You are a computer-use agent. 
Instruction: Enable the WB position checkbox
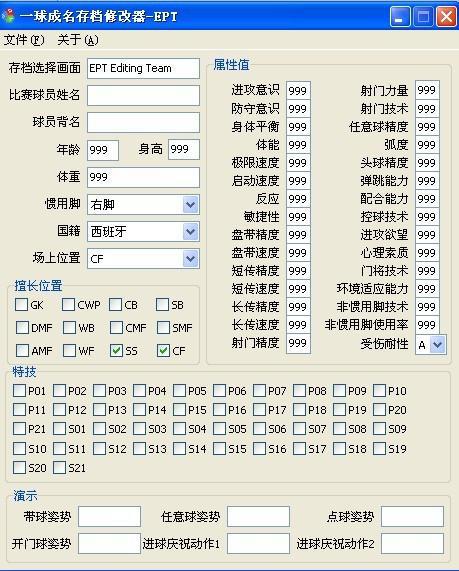tap(69, 327)
